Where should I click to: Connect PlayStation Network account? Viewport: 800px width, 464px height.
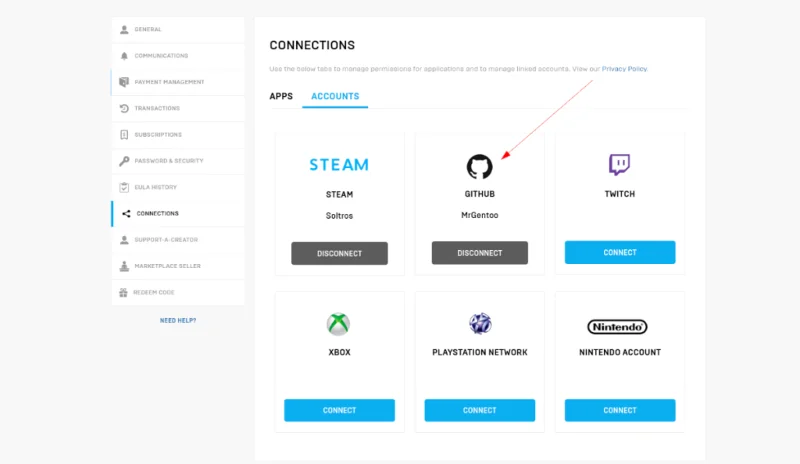coord(480,410)
